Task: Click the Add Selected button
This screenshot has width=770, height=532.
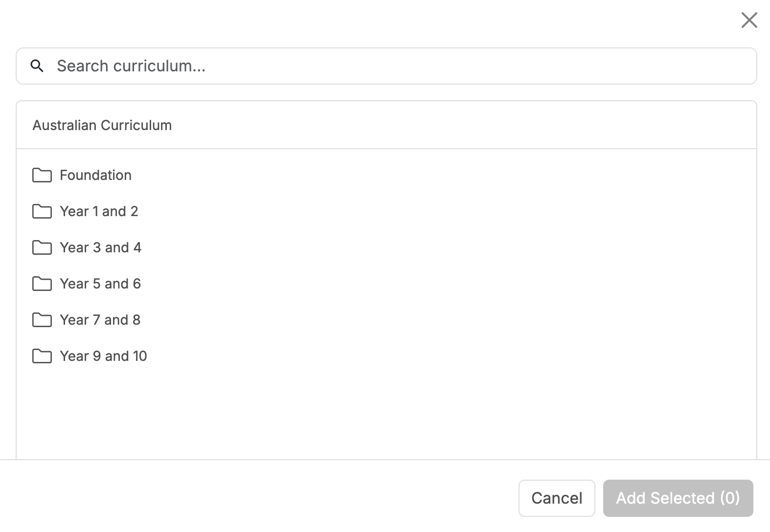Action: click(678, 498)
